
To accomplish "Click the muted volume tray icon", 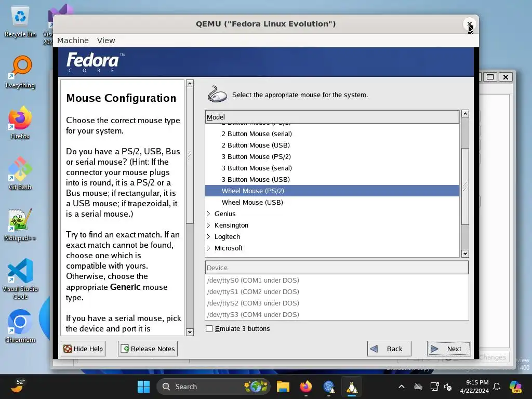I will coord(448,387).
